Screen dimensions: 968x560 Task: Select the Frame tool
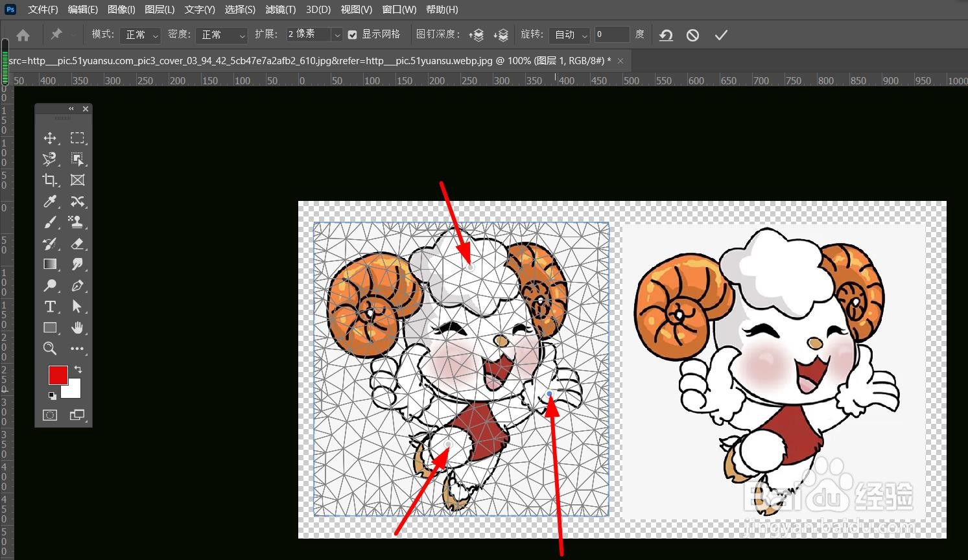[x=77, y=180]
